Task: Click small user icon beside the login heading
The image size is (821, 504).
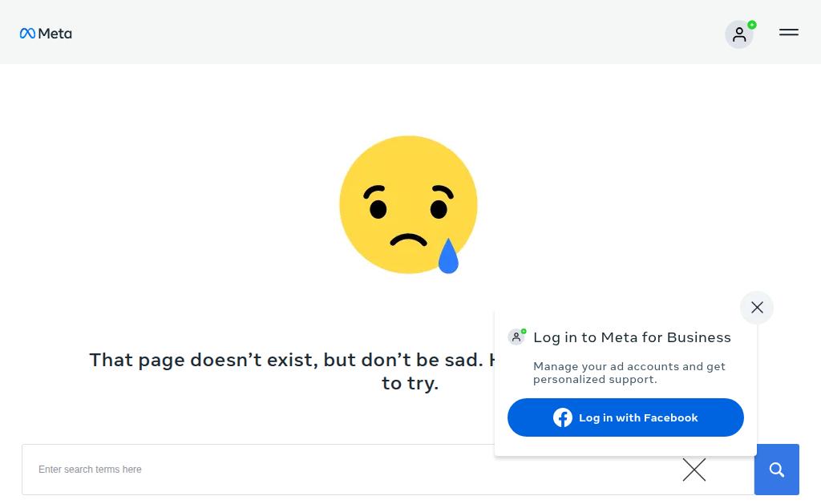Action: pyautogui.click(x=516, y=337)
